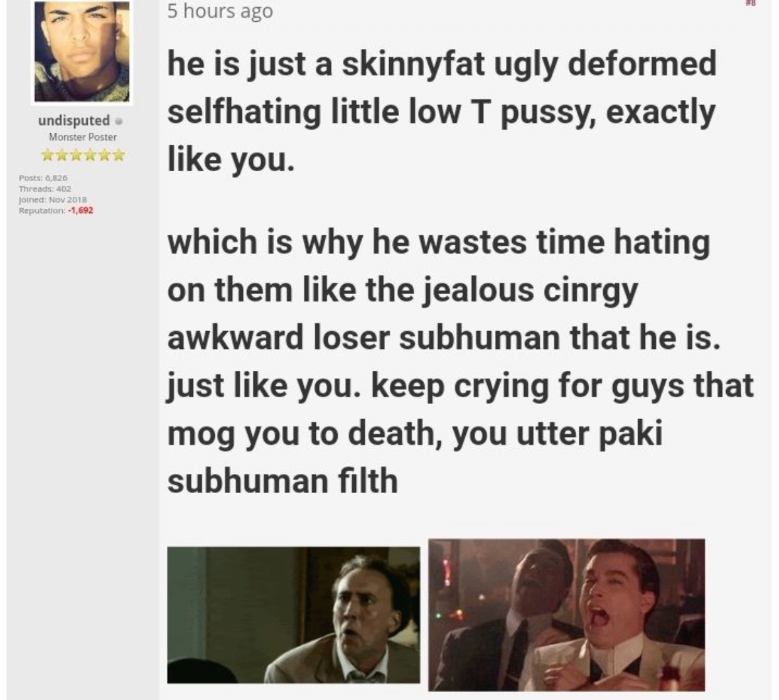Click the first gold rank star
Screen dimensions: 779x700
coord(48,155)
